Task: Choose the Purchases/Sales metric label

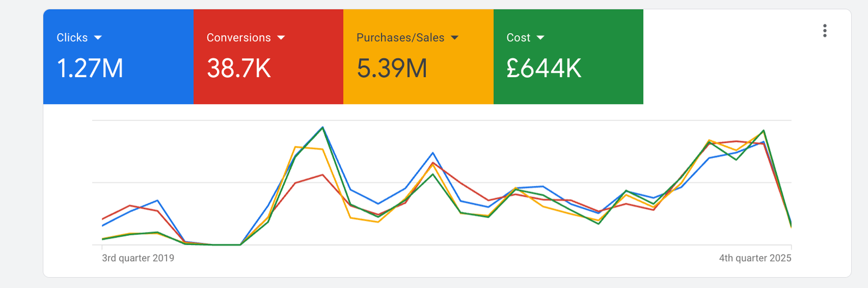Action: coord(400,37)
